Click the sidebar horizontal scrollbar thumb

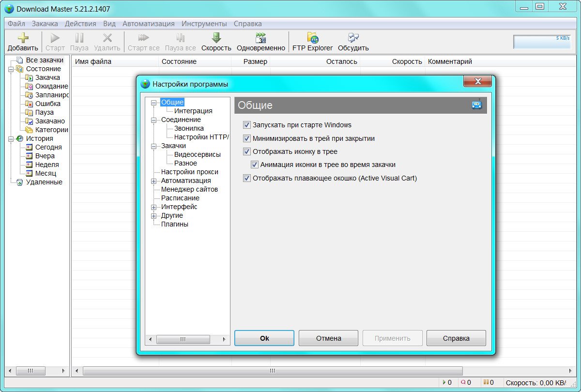[x=30, y=371]
